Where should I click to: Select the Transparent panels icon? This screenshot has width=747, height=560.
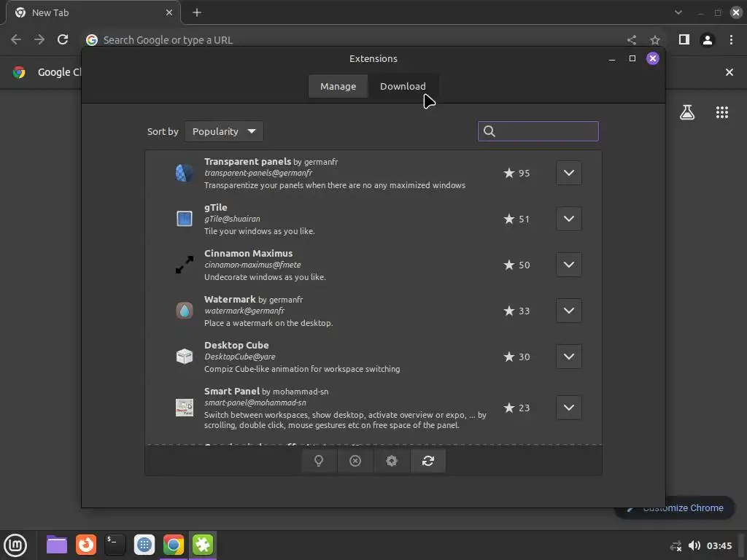(x=185, y=173)
